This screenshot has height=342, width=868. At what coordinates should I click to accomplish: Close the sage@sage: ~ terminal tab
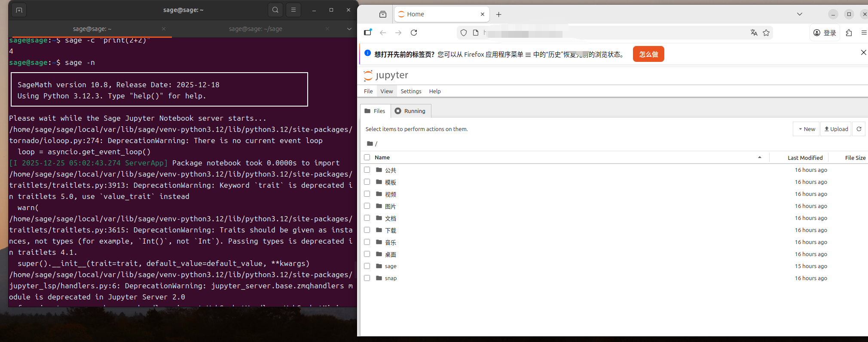[164, 29]
